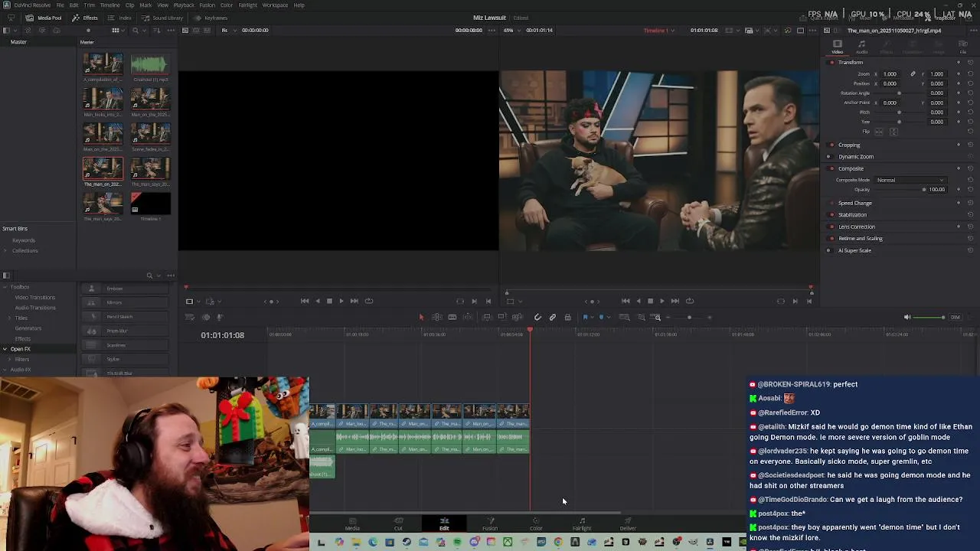The height and width of the screenshot is (551, 980).
Task: Open the Timeline 1 name dropdown
Action: point(659,30)
